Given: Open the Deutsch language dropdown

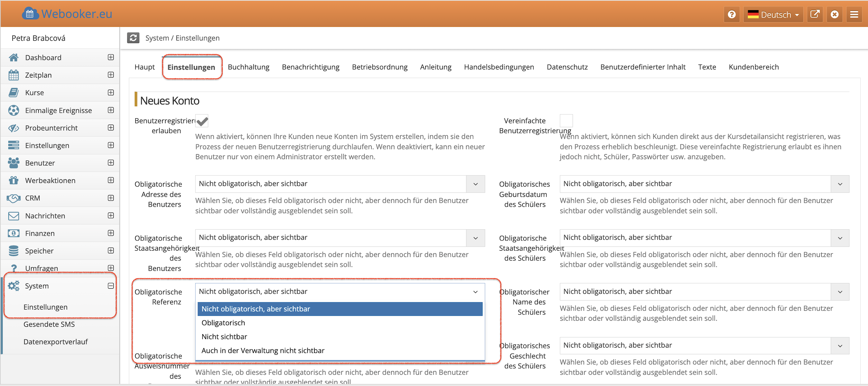Looking at the screenshot, I should [x=773, y=15].
